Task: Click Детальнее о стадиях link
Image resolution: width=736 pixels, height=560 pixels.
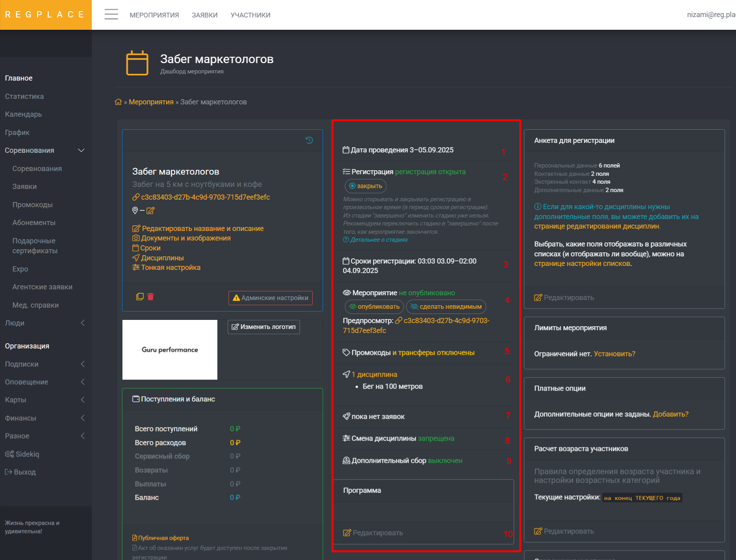Action: coord(379,240)
